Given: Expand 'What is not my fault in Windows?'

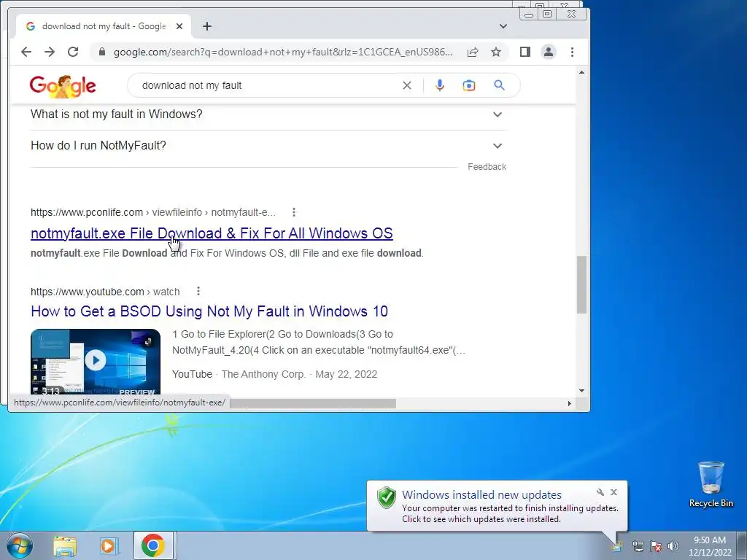Looking at the screenshot, I should point(268,114).
